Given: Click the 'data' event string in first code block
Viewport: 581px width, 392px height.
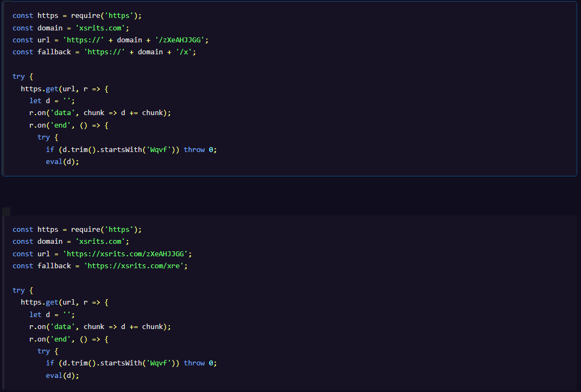Looking at the screenshot, I should (x=62, y=112).
